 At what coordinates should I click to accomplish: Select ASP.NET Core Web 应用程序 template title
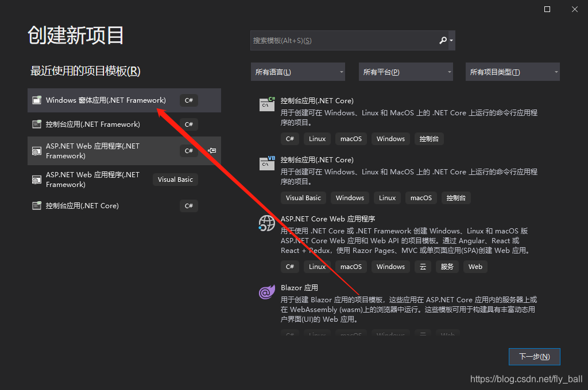pyautogui.click(x=328, y=219)
